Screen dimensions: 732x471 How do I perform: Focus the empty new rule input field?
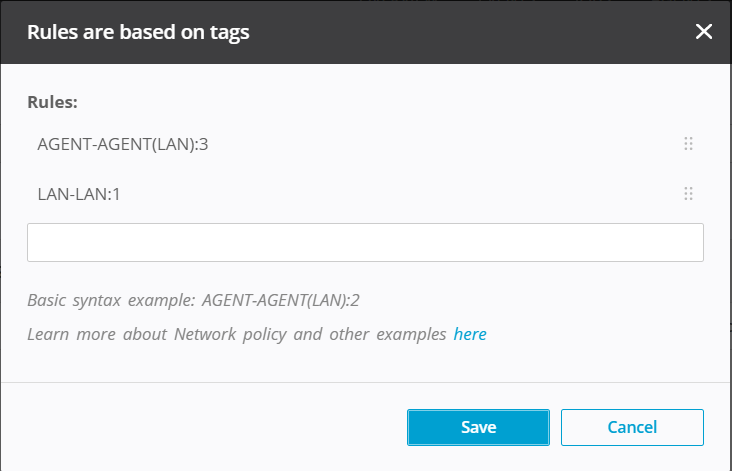365,242
